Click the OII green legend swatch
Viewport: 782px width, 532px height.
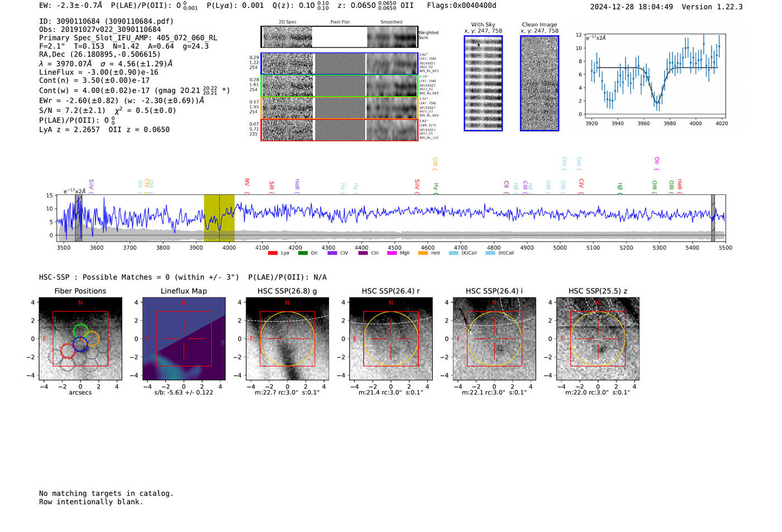coord(303,253)
